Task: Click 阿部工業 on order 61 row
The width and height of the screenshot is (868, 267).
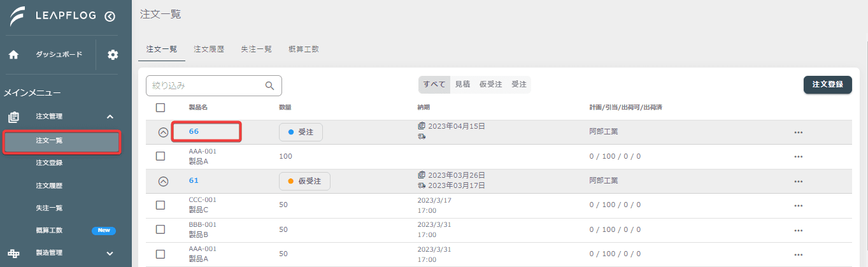Action: click(604, 180)
